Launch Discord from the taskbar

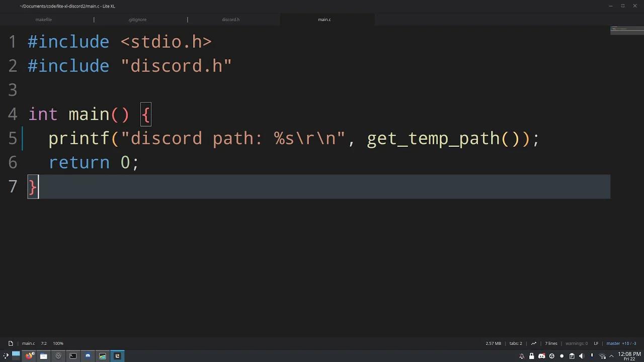[x=88, y=355]
